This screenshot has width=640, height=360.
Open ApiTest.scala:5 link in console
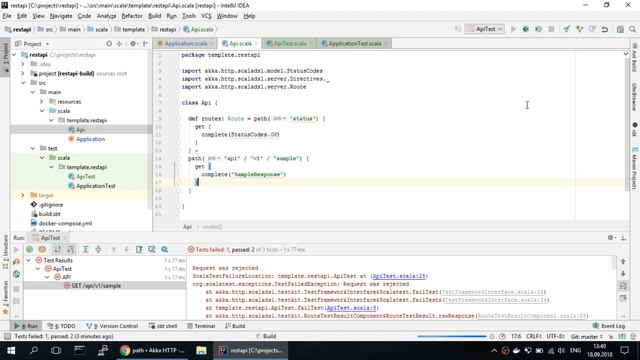pos(352,308)
